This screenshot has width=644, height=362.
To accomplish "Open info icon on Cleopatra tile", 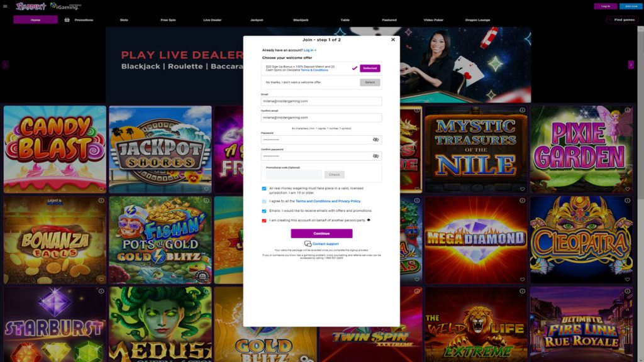I will click(627, 200).
